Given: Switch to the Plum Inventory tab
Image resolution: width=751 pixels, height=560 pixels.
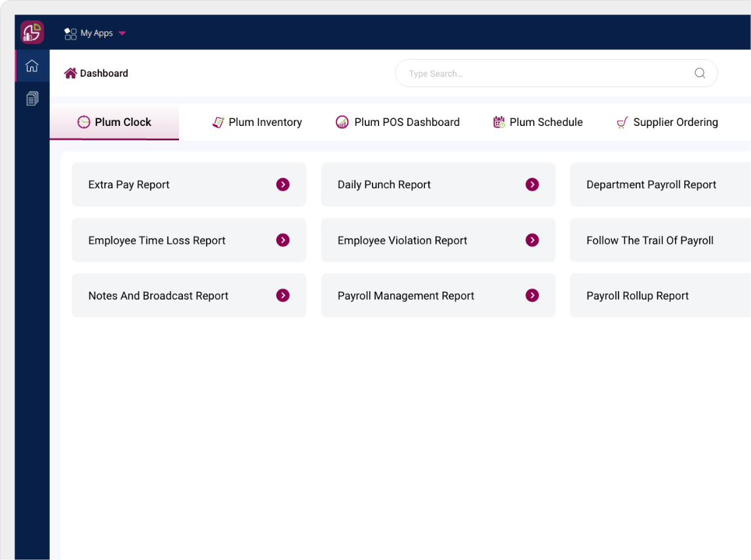Looking at the screenshot, I should (x=257, y=122).
